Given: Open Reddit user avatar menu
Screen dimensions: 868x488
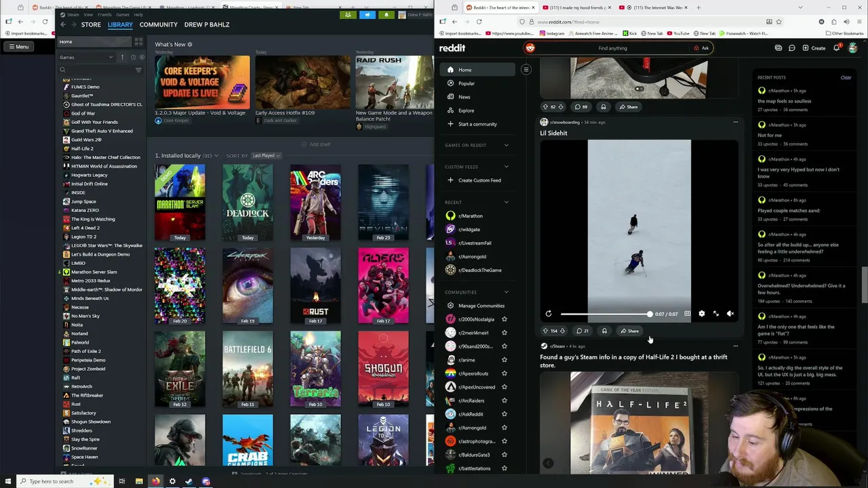Looking at the screenshot, I should [x=853, y=48].
